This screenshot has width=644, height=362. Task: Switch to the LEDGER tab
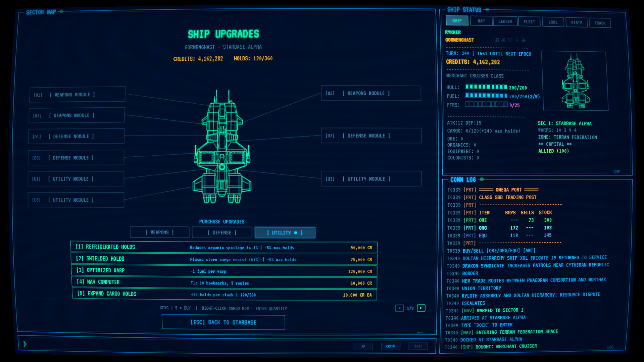click(505, 21)
